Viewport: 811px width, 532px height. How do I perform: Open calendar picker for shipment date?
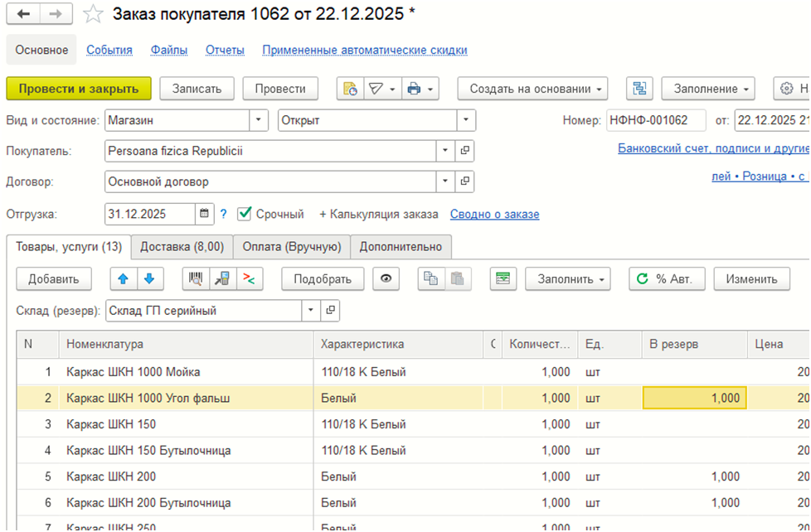click(204, 214)
